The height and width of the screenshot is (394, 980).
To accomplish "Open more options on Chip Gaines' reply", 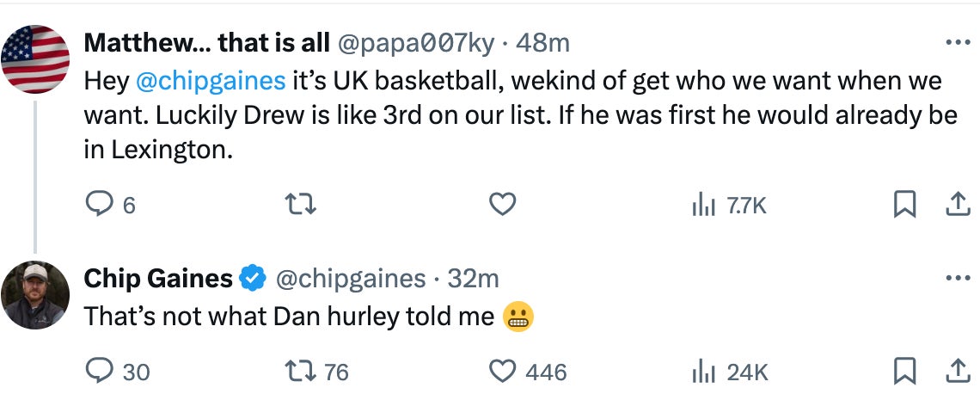I will tap(957, 279).
